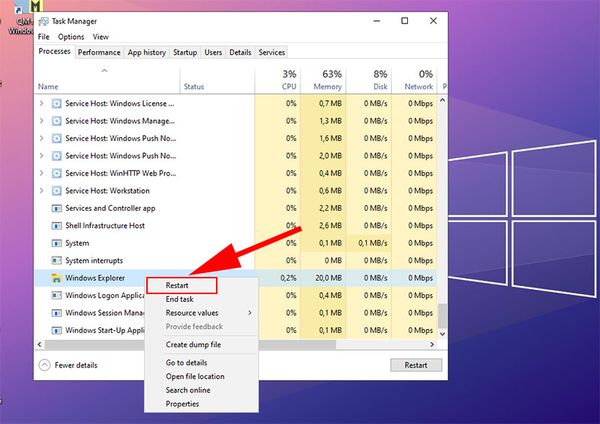Click the Windows Logon Application icon
Viewport: 600px width, 424px height.
click(56, 295)
